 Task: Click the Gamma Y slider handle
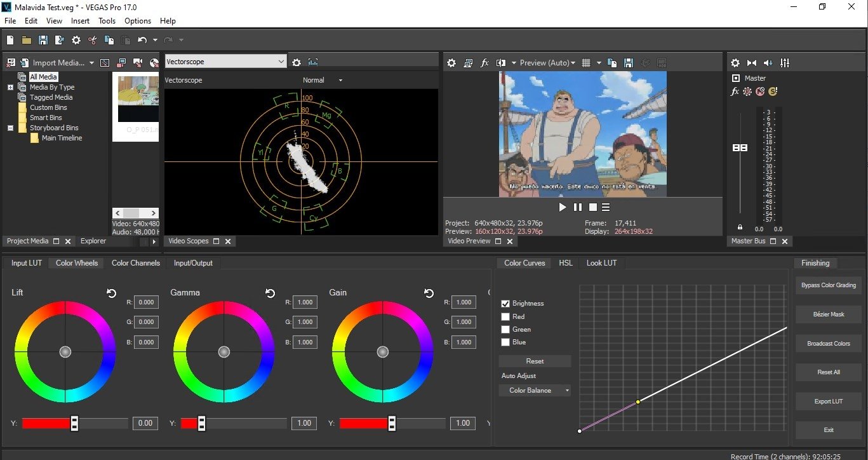click(201, 423)
